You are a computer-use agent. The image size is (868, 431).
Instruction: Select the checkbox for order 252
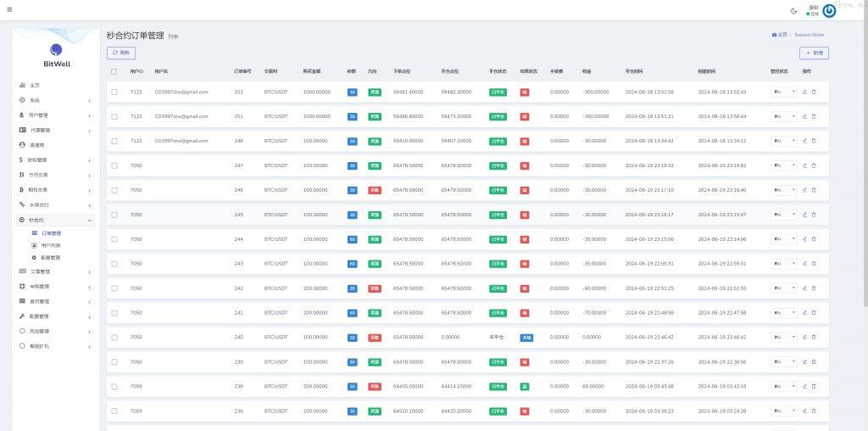tap(114, 92)
